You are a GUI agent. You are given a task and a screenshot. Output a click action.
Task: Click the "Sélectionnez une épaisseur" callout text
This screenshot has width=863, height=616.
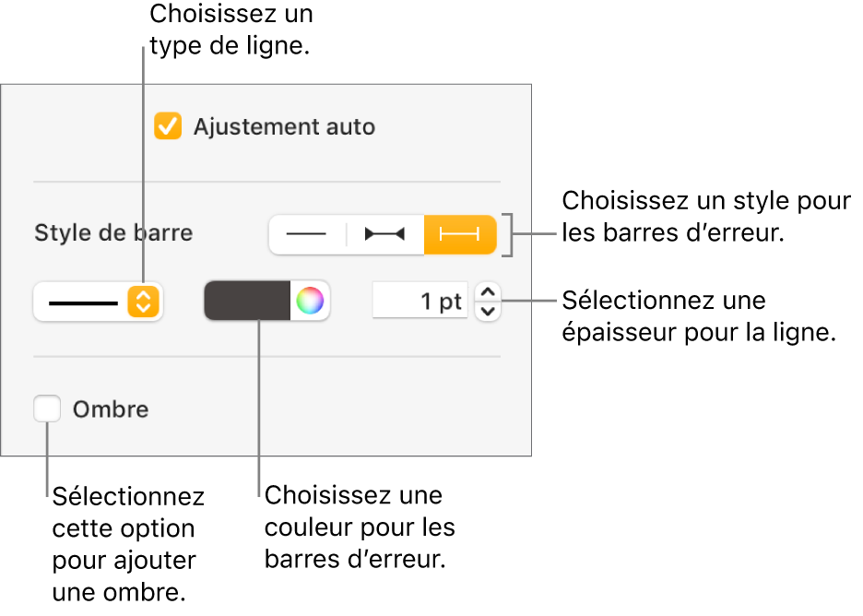pyautogui.click(x=698, y=316)
